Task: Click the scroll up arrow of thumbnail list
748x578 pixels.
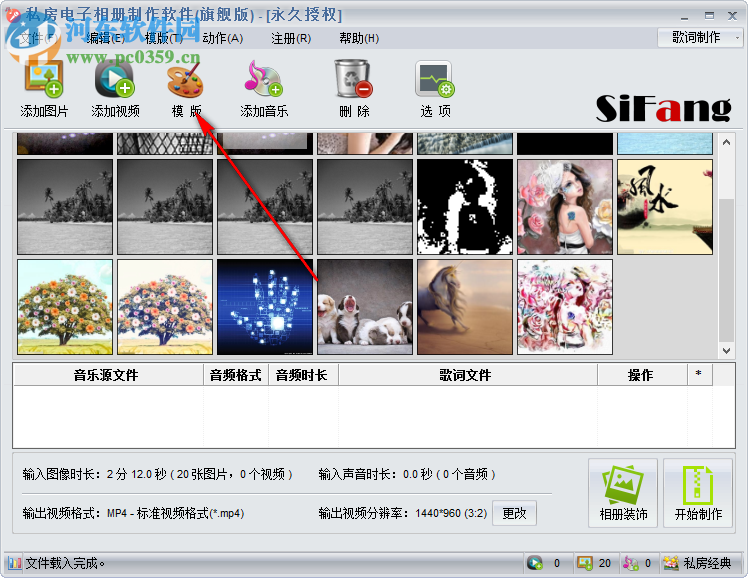Action: 726,142
